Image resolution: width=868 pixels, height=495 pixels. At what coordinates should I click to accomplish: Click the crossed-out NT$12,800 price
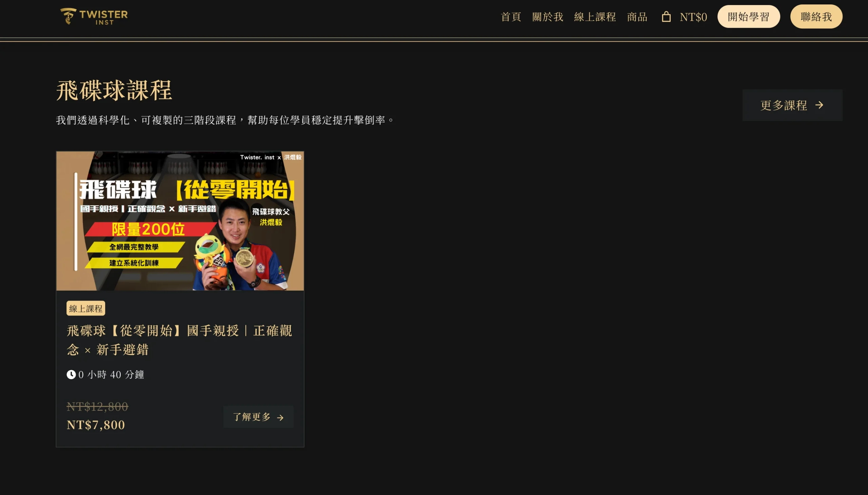tap(98, 406)
